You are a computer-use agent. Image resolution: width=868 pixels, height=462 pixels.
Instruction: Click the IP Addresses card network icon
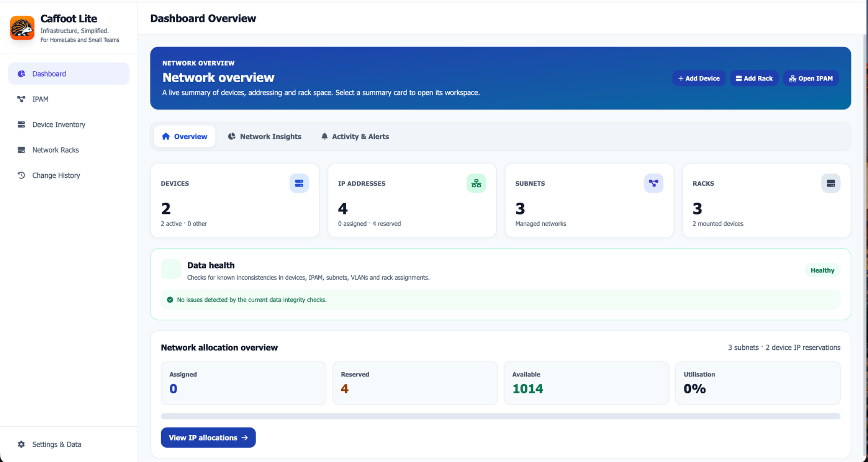click(x=476, y=183)
